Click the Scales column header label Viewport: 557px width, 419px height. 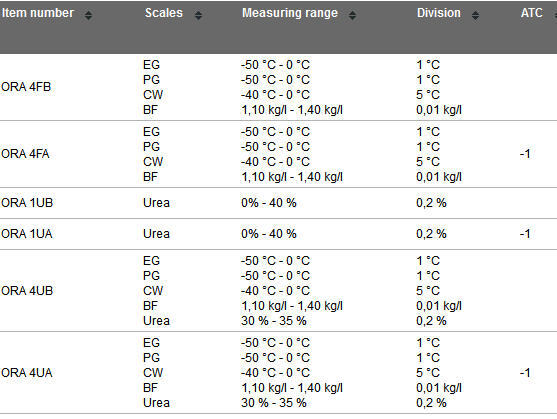pyautogui.click(x=164, y=13)
